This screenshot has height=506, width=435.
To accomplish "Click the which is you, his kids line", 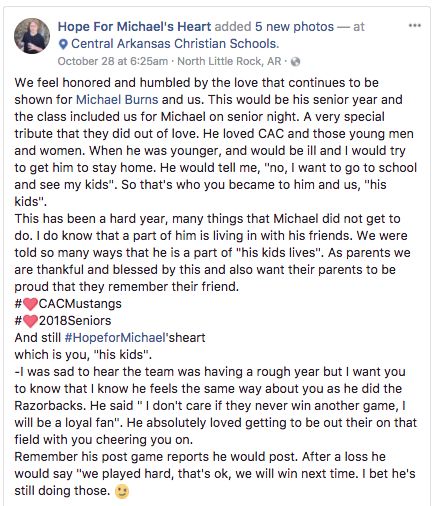I will coord(83,355).
